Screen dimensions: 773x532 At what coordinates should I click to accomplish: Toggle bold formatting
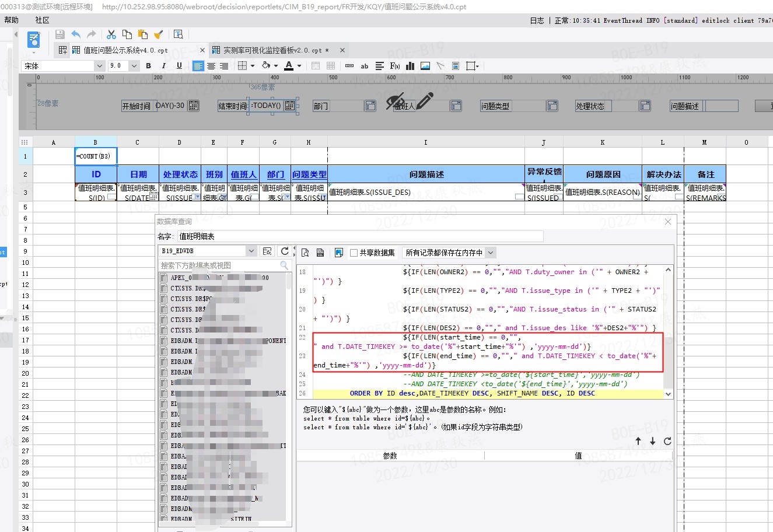(x=149, y=66)
